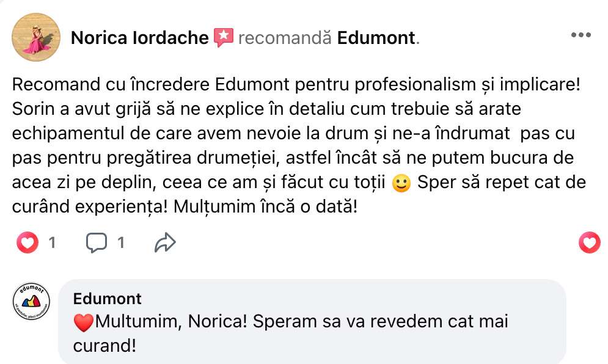Click the closing sentence 'Mulțumim încă o dată!'

274,206
